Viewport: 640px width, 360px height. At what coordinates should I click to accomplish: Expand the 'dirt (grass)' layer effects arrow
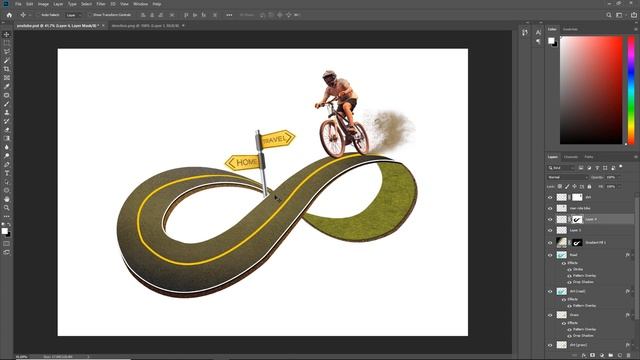pyautogui.click(x=633, y=345)
